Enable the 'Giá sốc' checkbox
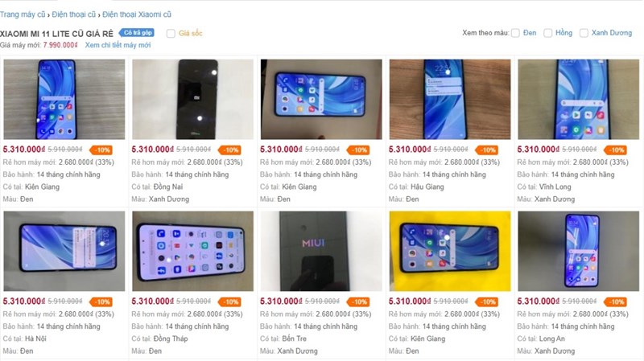Screen dimensions: 644x361 [171, 33]
